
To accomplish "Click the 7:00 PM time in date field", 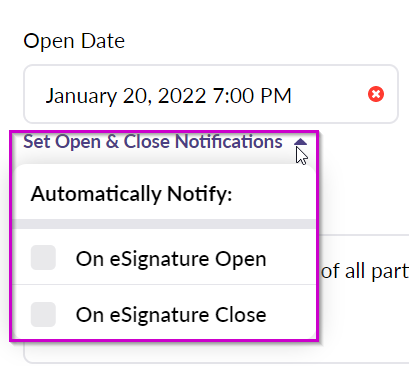I will tap(252, 96).
